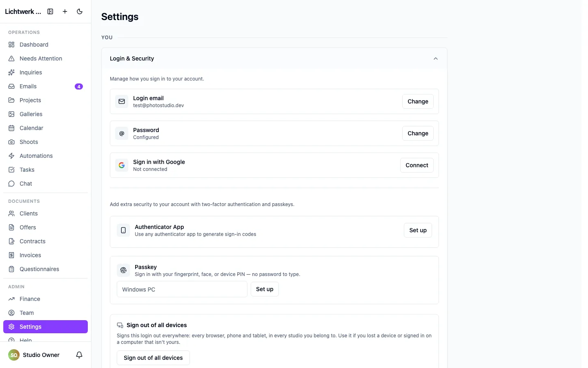Click the Needs Attention warning icon

tap(11, 58)
